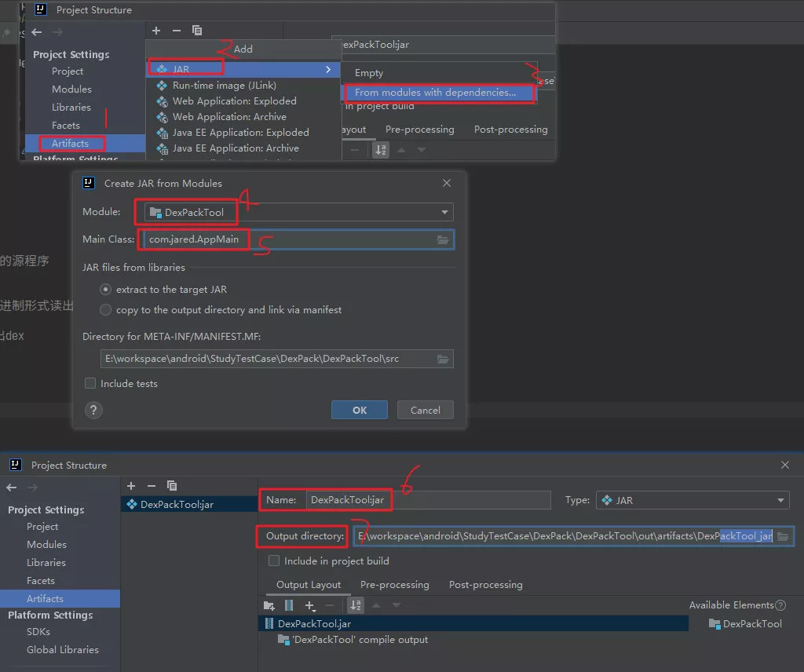The height and width of the screenshot is (672, 804).
Task: Select the 'DexPackTool' compile output row
Action: (353, 640)
